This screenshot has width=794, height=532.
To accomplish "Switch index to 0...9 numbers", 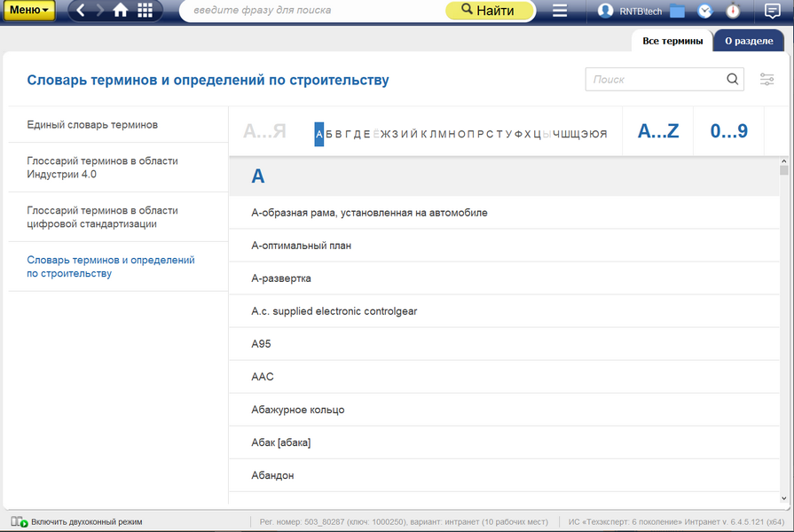I will tap(728, 131).
